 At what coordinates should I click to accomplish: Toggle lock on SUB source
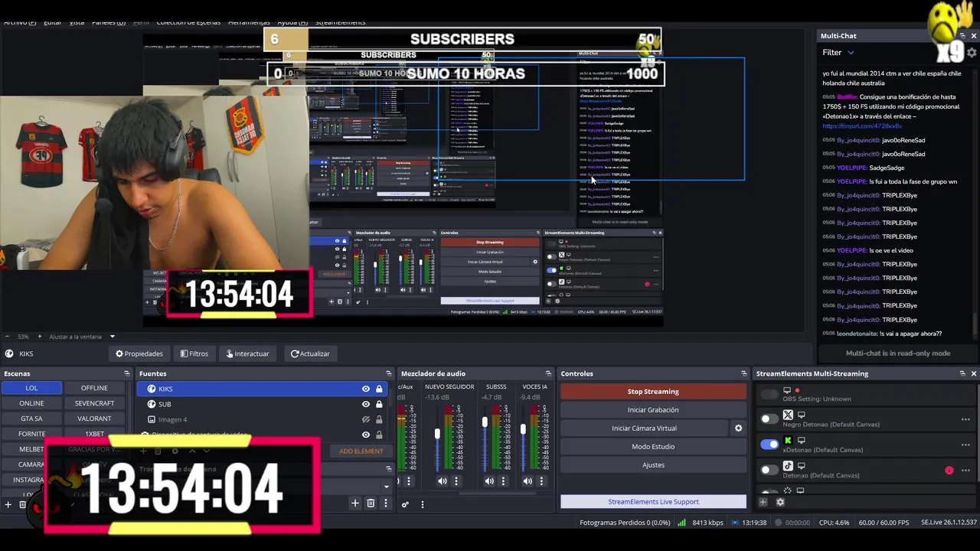point(379,404)
